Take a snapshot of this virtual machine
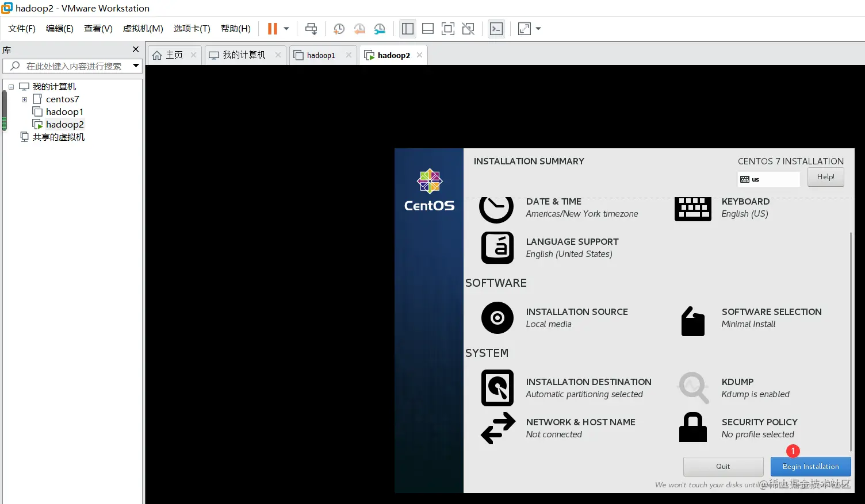The image size is (865, 504). tap(339, 29)
